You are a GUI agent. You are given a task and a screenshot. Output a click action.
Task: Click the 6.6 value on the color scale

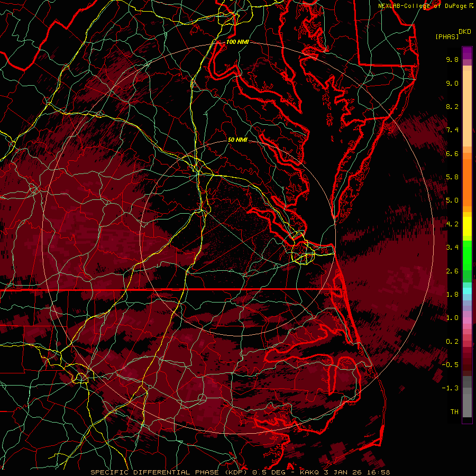point(452,153)
